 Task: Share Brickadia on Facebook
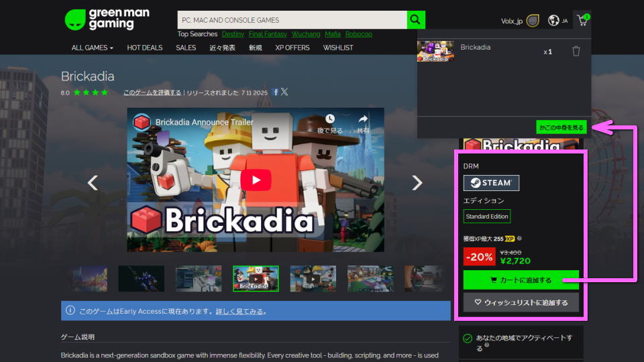point(276,93)
